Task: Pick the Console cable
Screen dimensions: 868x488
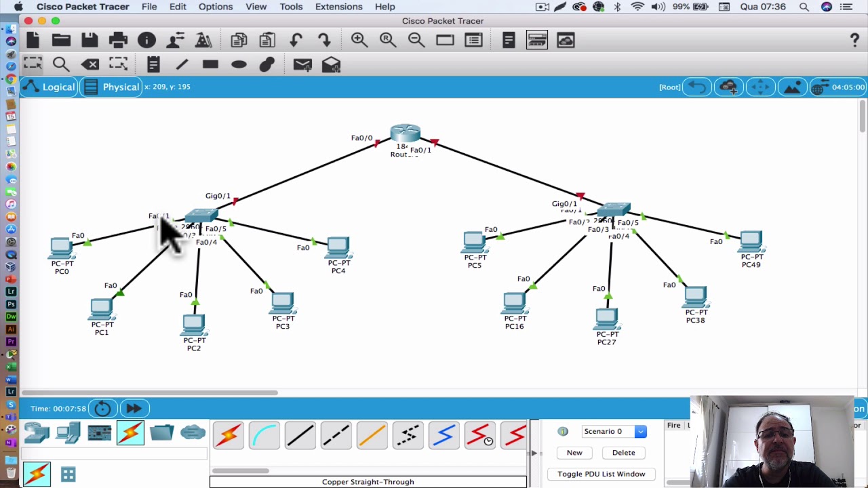Action: 264,435
